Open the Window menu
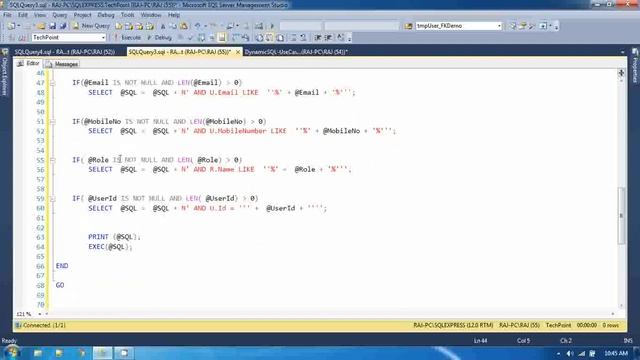Viewport: 640px width, 360px height. 151,15
